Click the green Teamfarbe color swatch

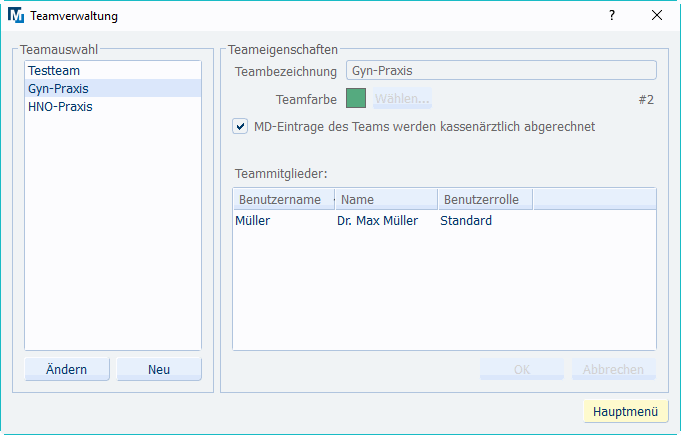point(356,98)
